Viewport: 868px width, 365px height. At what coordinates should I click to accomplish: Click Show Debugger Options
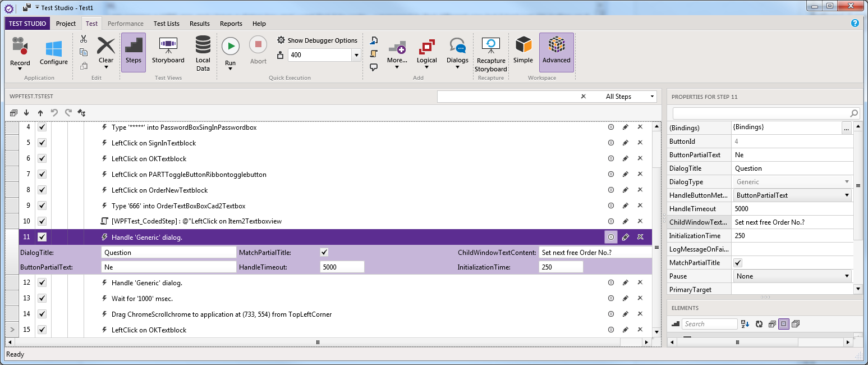click(317, 40)
